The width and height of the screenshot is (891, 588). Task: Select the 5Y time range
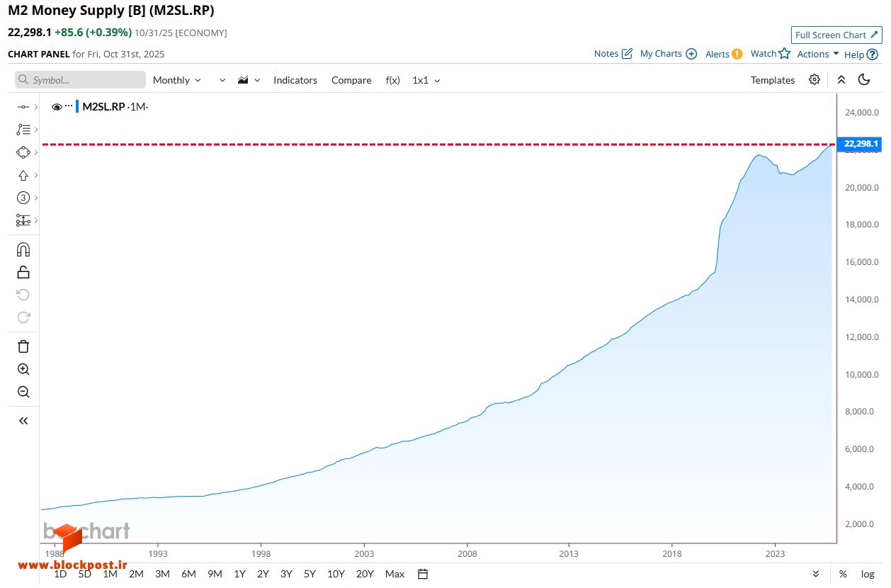point(310,574)
